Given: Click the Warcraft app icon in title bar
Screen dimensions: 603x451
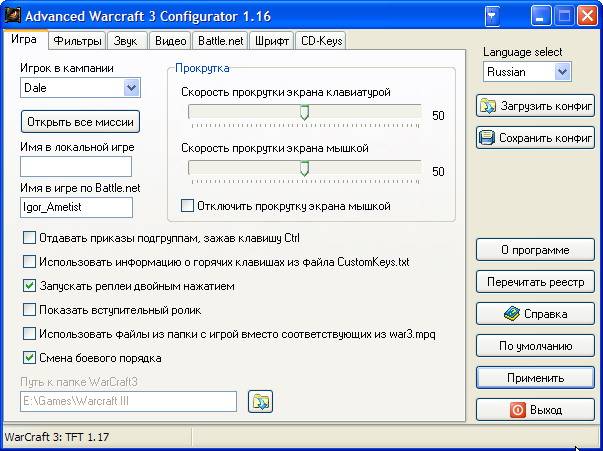Looking at the screenshot, I should [x=12, y=16].
